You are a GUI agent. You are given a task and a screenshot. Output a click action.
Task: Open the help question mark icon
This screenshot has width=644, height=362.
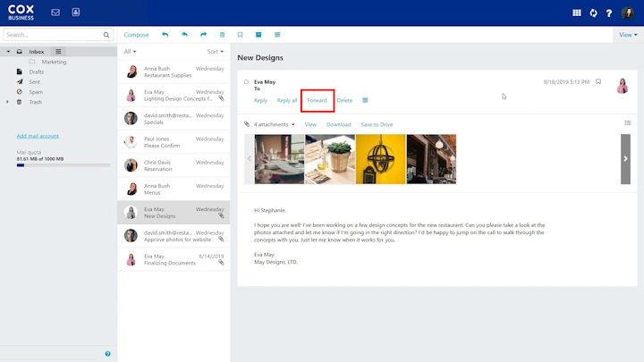click(x=609, y=13)
